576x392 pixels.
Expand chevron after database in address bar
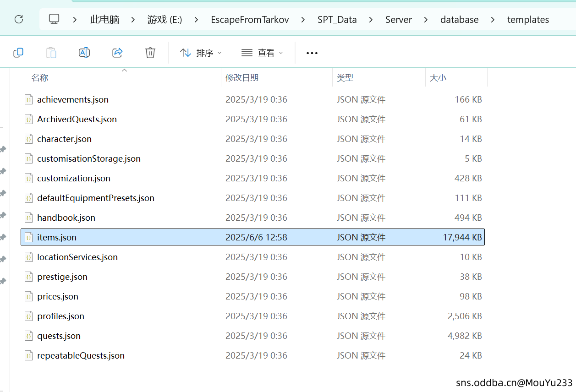tap(493, 20)
